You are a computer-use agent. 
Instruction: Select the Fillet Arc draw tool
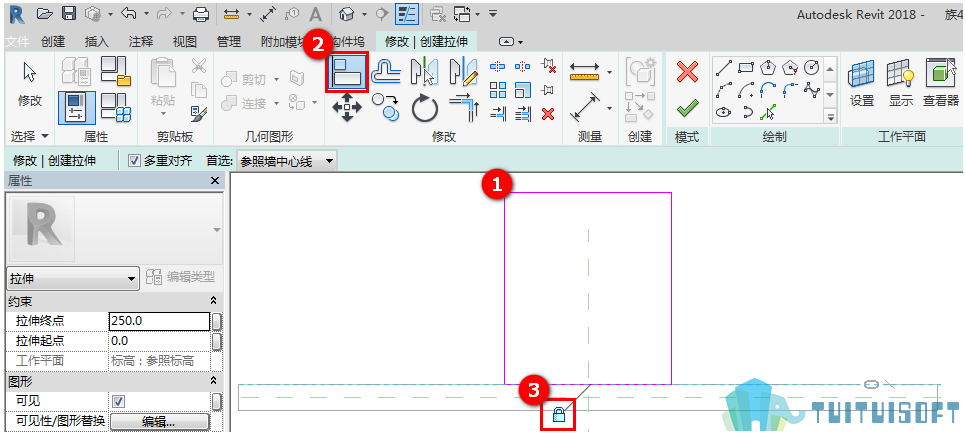(x=790, y=91)
